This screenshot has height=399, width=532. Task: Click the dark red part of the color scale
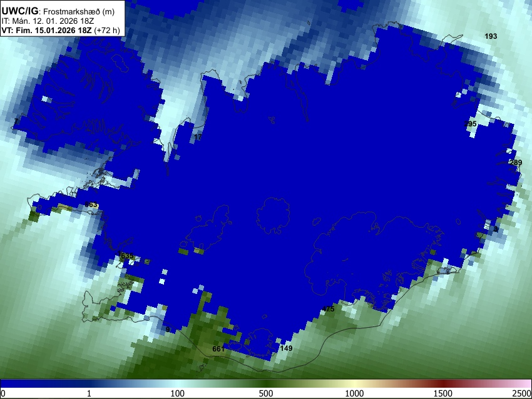point(443,384)
